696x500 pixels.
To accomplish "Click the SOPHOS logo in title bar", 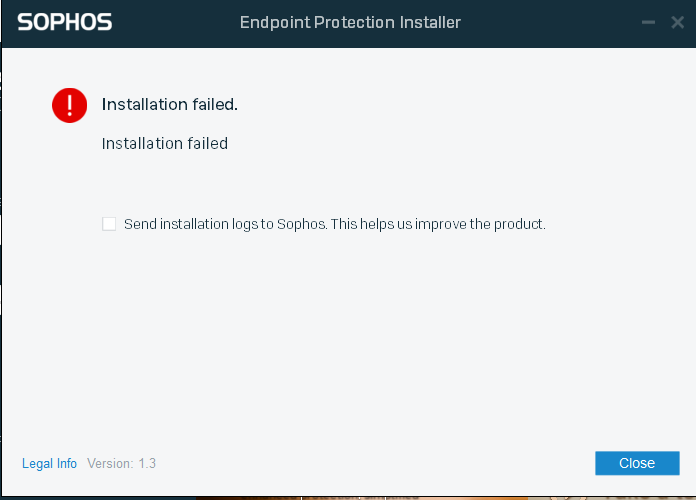I will click(x=64, y=22).
